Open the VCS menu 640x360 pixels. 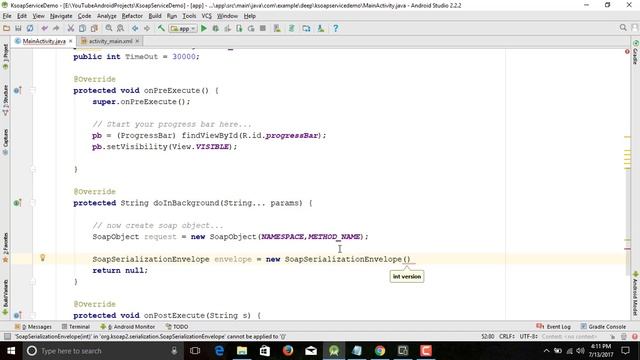[x=207, y=16]
